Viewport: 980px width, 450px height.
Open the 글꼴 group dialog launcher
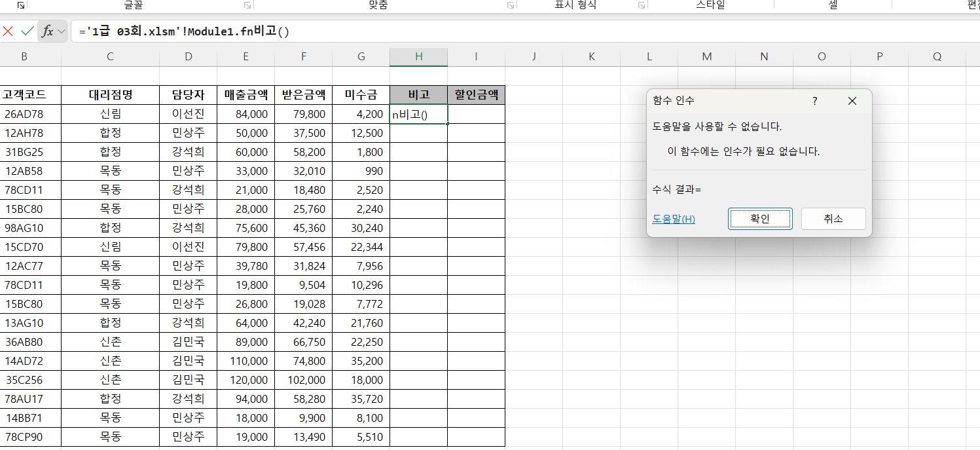(247, 5)
